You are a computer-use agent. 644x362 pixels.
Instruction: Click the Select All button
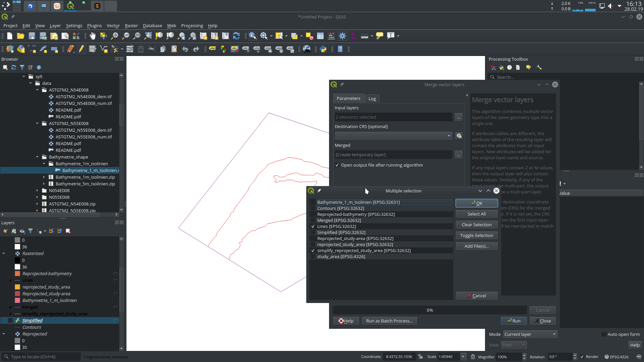pos(476,214)
